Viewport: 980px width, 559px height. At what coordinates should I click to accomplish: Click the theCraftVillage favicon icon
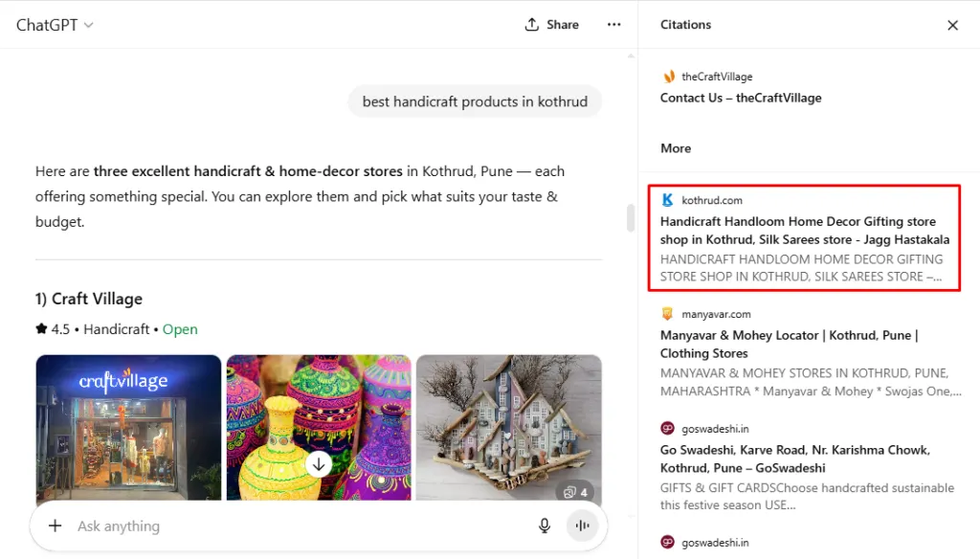(x=668, y=77)
